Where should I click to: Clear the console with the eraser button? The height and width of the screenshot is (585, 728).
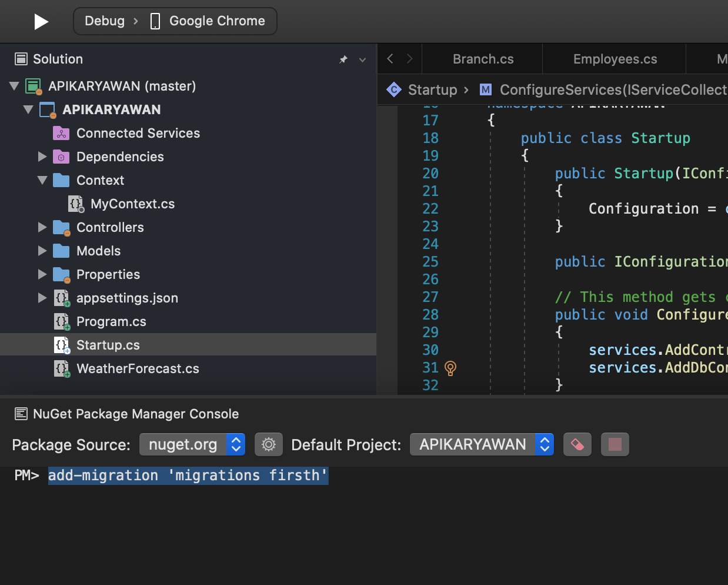click(577, 444)
